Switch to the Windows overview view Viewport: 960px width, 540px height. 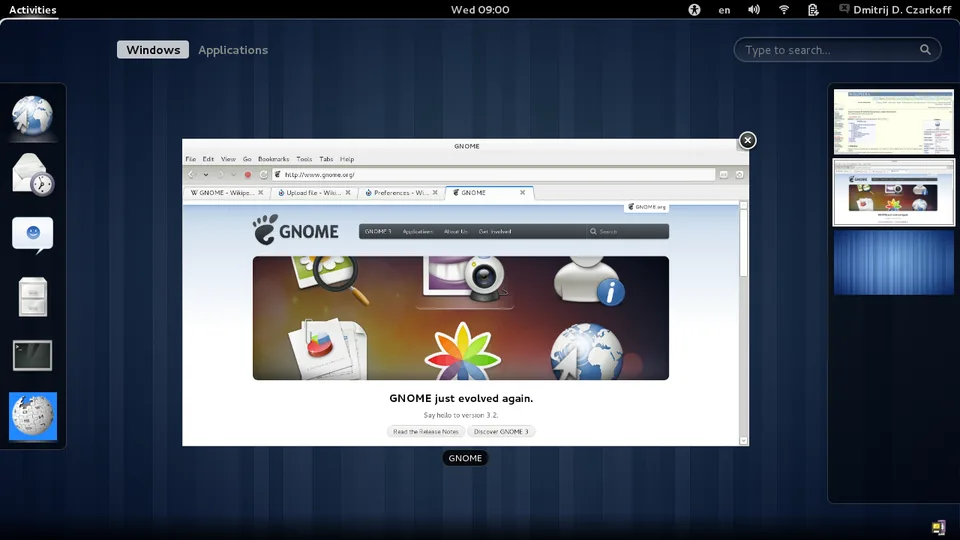tap(153, 50)
